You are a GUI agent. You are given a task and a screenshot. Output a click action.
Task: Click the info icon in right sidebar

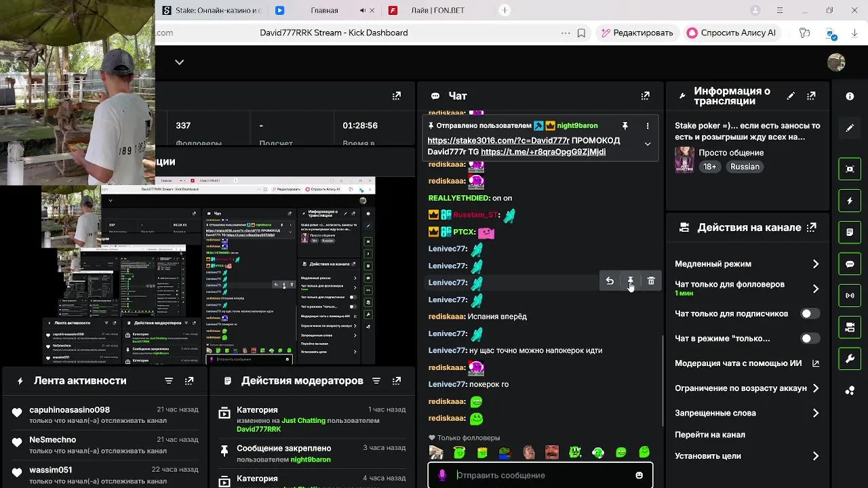coord(850,96)
